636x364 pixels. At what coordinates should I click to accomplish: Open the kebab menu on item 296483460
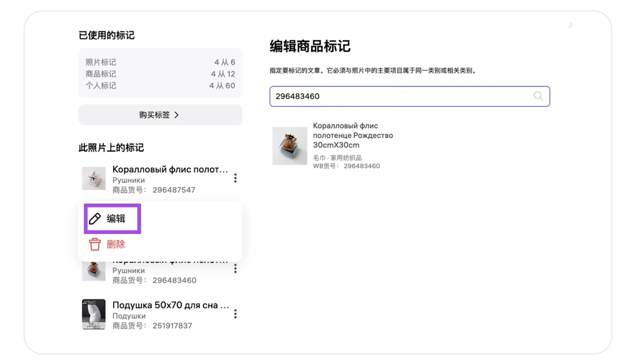[x=235, y=269]
